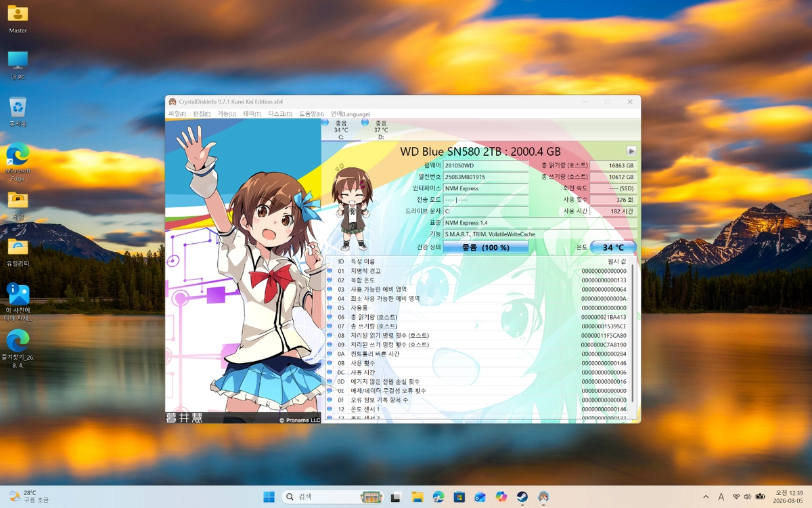Open the 도움말(H) menu

[x=311, y=114]
